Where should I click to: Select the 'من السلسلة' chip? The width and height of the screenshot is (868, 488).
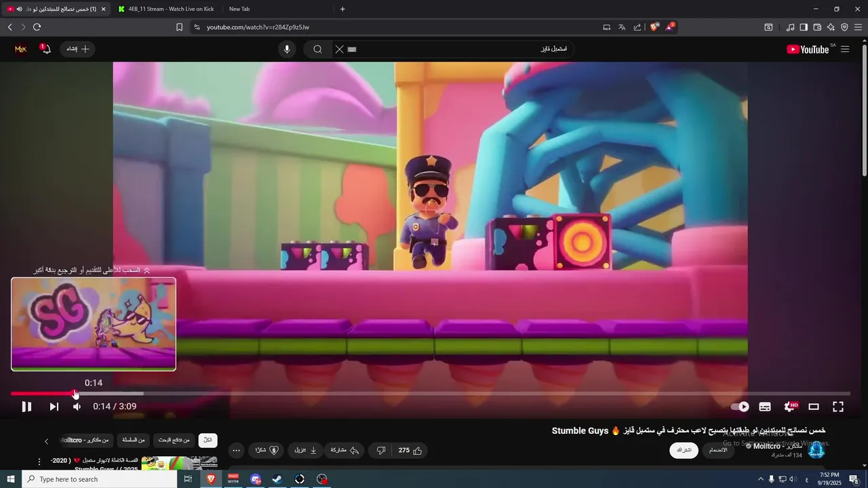(134, 441)
